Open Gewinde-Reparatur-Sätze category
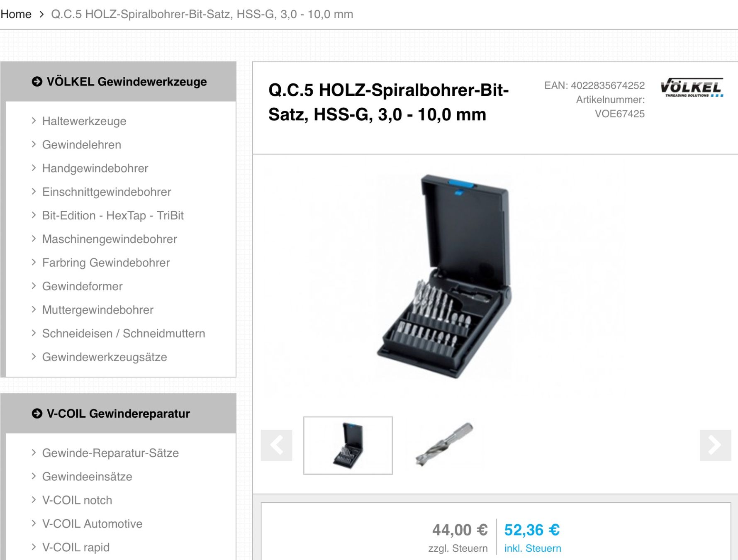 click(x=110, y=453)
